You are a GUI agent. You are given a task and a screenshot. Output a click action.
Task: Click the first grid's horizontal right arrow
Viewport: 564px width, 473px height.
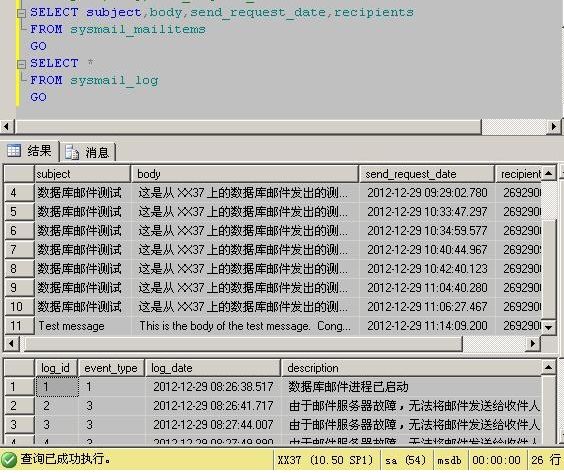pyautogui.click(x=533, y=344)
